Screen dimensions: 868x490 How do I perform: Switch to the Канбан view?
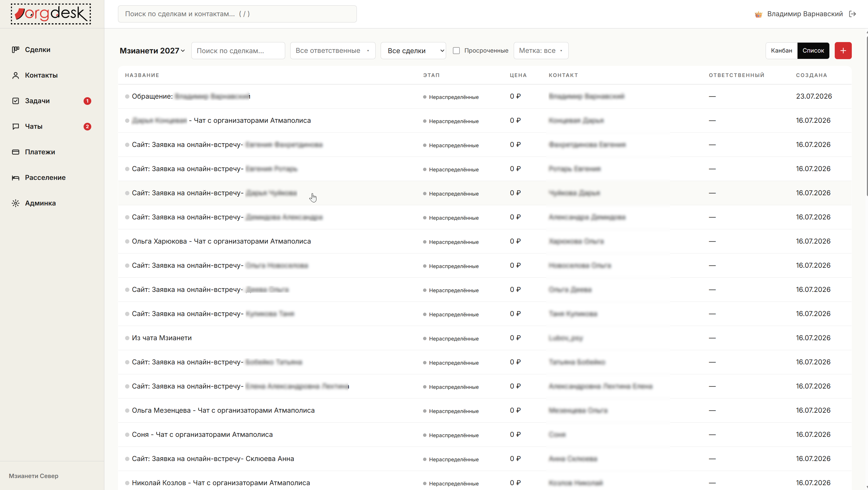pyautogui.click(x=781, y=51)
